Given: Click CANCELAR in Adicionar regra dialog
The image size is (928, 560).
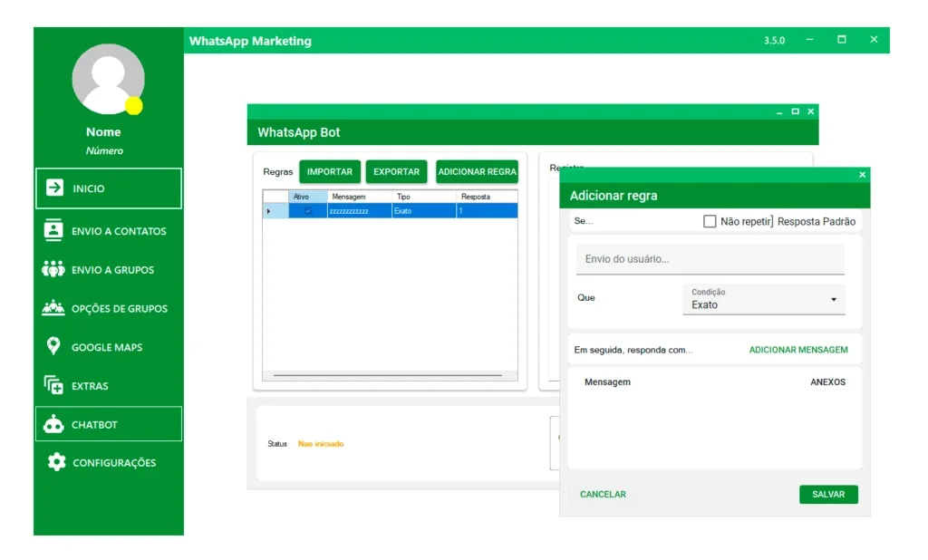Looking at the screenshot, I should (x=603, y=494).
